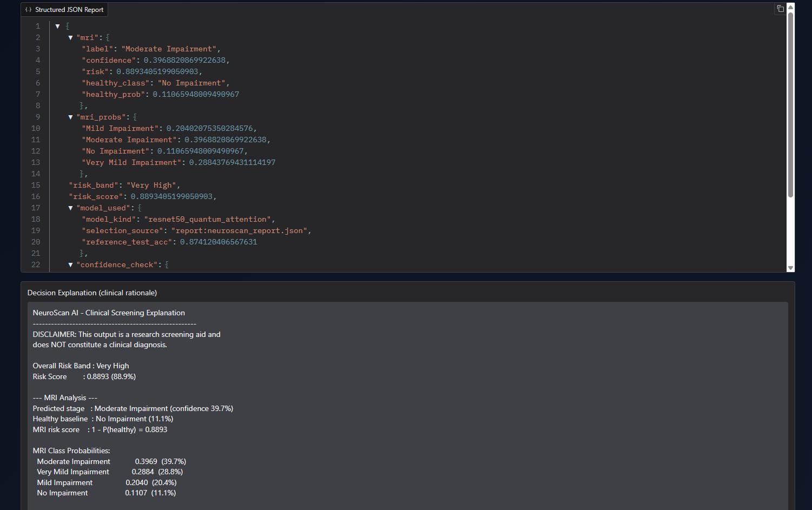Viewport: 812px width, 510px height.
Task: Click the Decision Explanation (clinical rationale) heading
Action: [92, 293]
